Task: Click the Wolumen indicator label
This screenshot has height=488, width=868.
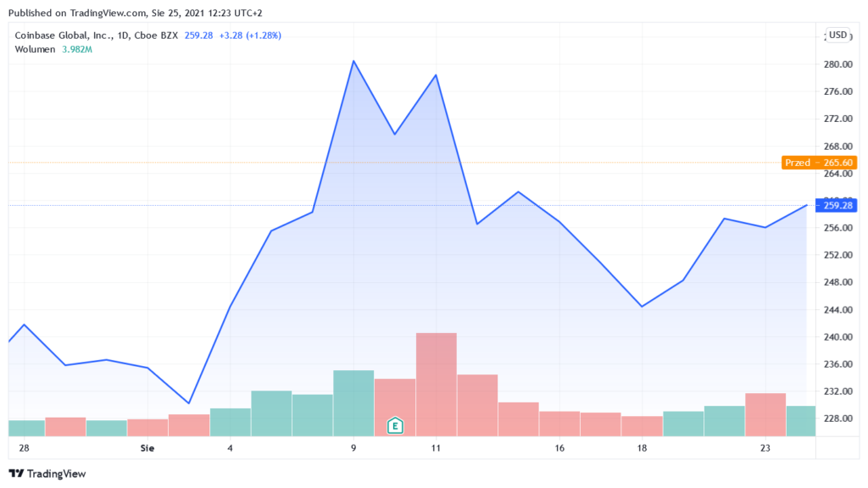Action: tap(35, 49)
